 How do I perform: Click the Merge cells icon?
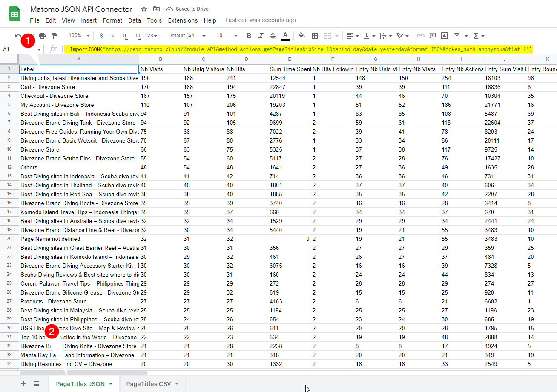pyautogui.click(x=327, y=36)
